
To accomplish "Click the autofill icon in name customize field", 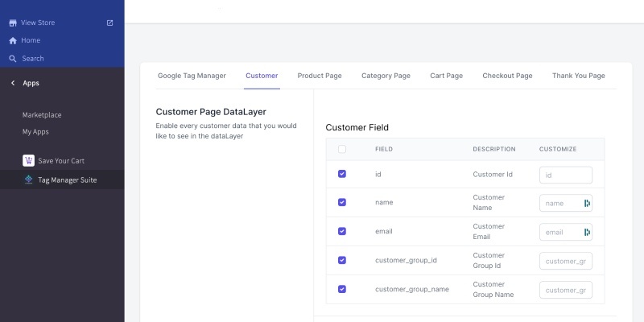I will (587, 203).
